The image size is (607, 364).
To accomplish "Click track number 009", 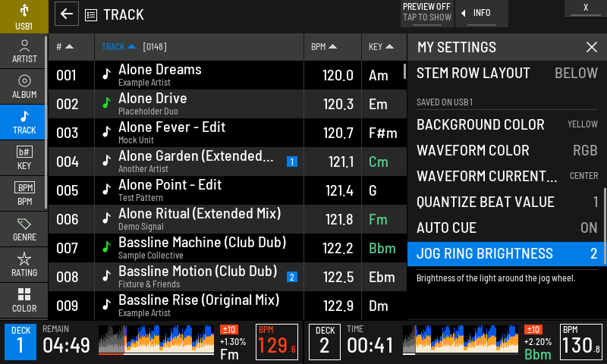I will click(67, 306).
